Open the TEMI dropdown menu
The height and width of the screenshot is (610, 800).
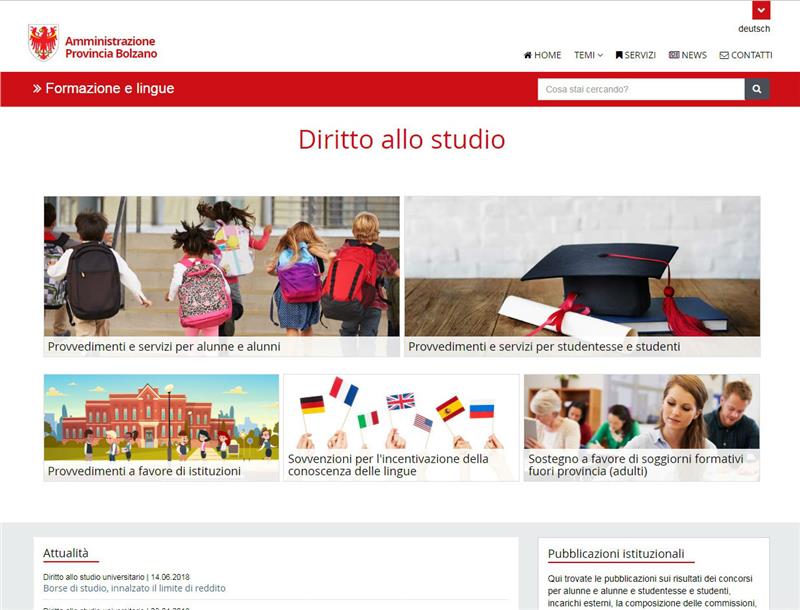[x=588, y=56]
